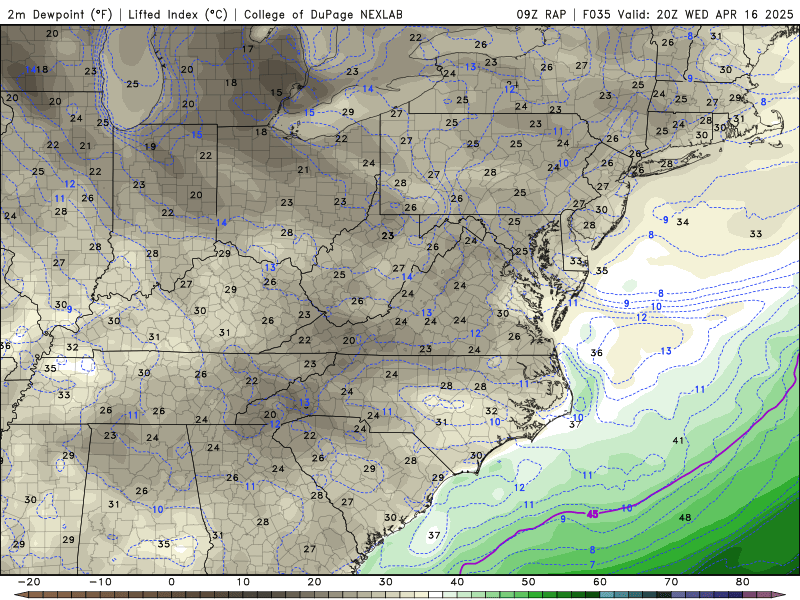Click the "70" color scale label
Screen dimensions: 800x600
671,582
